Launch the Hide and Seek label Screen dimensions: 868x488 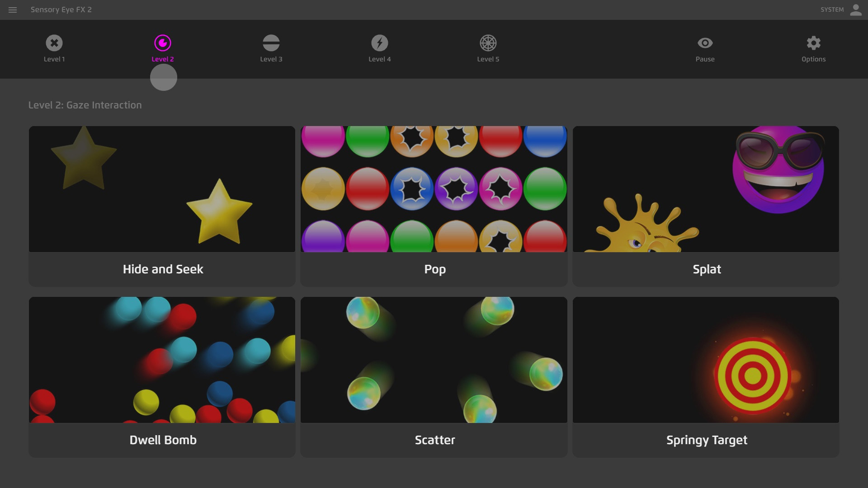pos(163,269)
